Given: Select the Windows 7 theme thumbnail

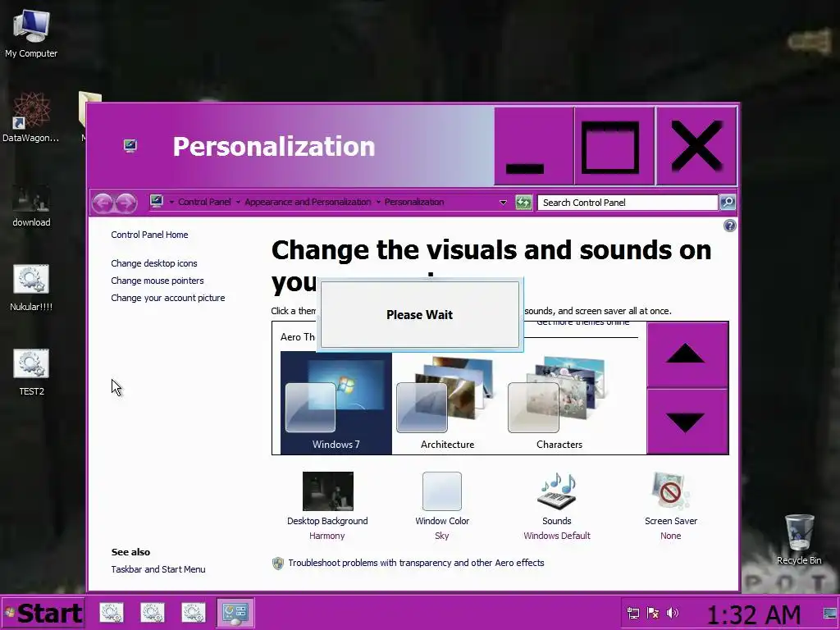Looking at the screenshot, I should pyautogui.click(x=336, y=403).
